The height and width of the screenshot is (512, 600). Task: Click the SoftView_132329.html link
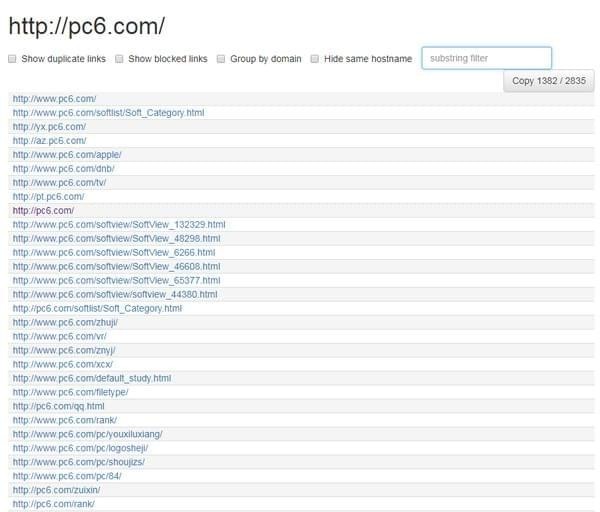point(119,225)
